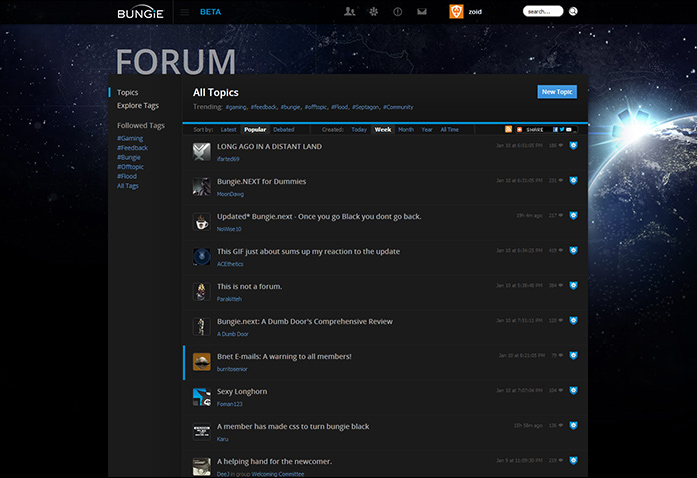This screenshot has width=697, height=478.
Task: Click in the search field
Action: pyautogui.click(x=543, y=12)
